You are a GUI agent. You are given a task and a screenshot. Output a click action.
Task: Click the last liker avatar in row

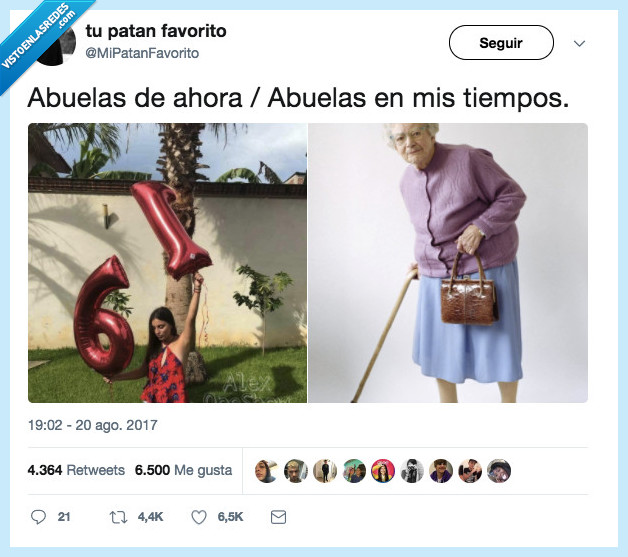[499, 471]
